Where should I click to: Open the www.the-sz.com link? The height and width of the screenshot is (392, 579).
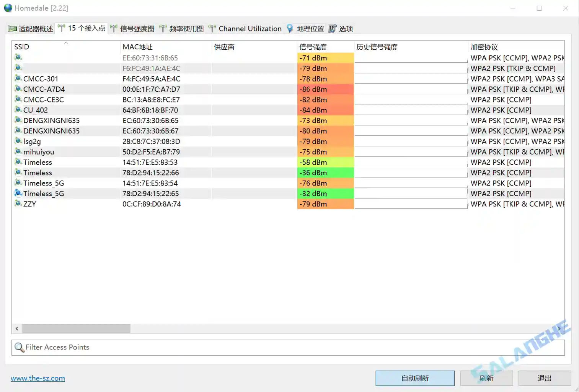(x=37, y=378)
